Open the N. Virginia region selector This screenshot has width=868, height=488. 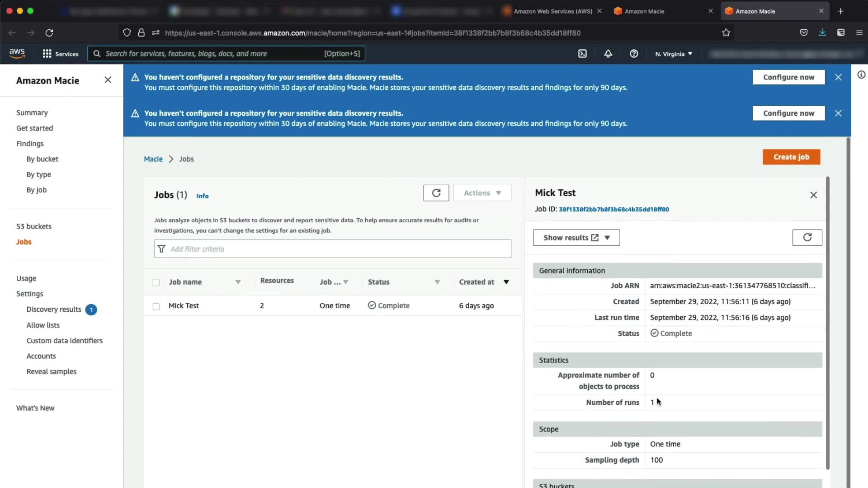point(674,54)
